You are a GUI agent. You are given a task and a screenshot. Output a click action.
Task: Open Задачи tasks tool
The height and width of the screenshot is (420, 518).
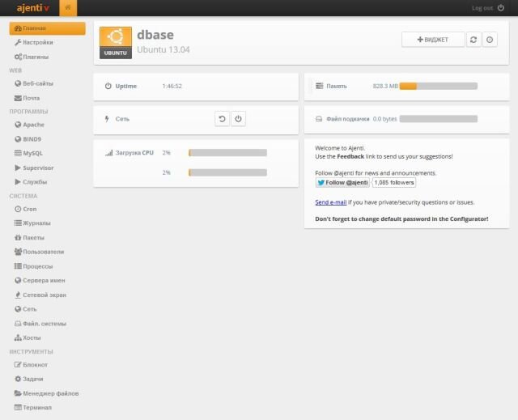[x=29, y=379]
